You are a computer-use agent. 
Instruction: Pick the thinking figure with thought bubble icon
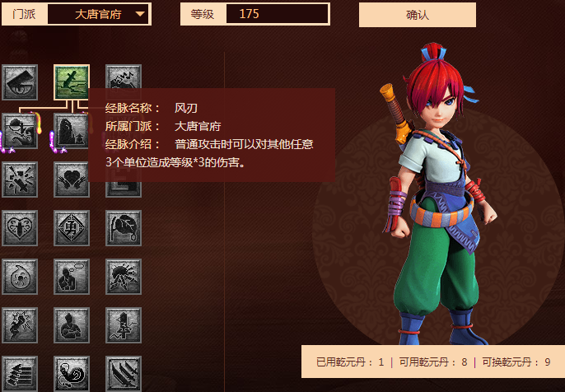pos(72,277)
